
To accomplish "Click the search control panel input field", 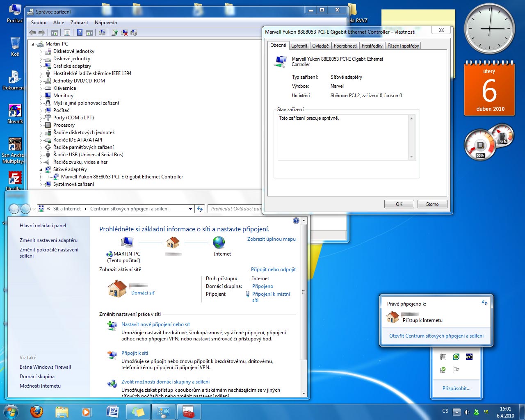I will tap(235, 209).
